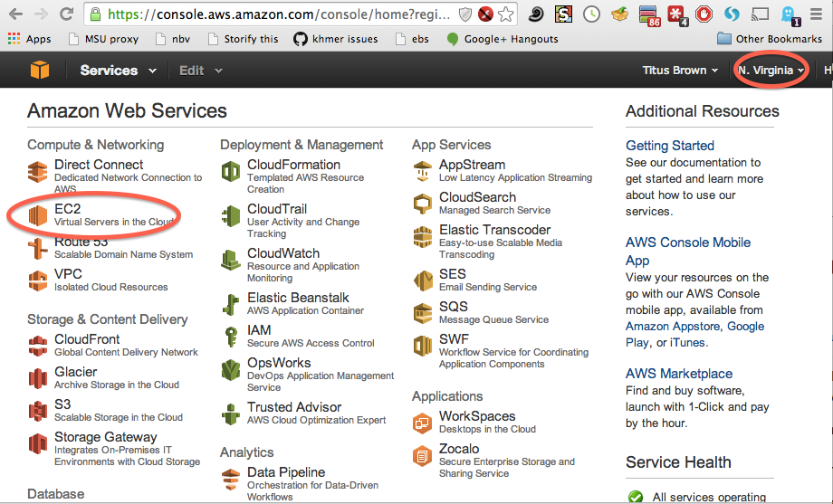The width and height of the screenshot is (833, 504).
Task: Click the WorkSpaces icon
Action: (423, 423)
